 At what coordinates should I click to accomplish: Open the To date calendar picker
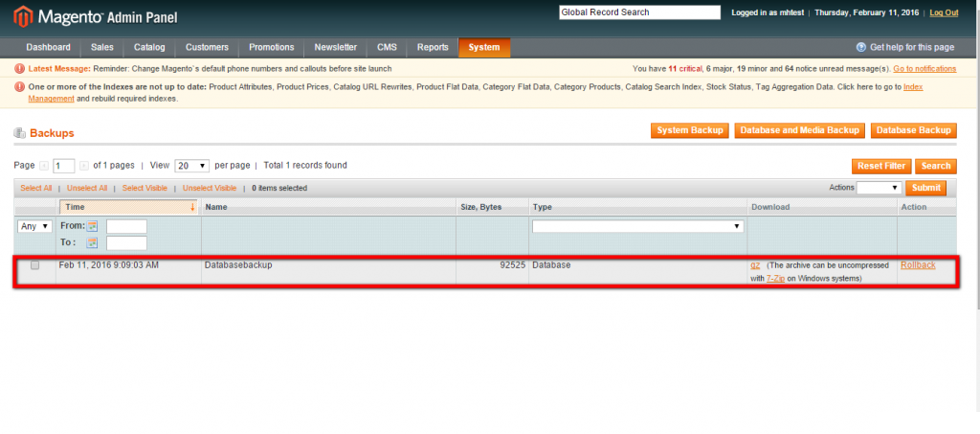pyautogui.click(x=92, y=242)
